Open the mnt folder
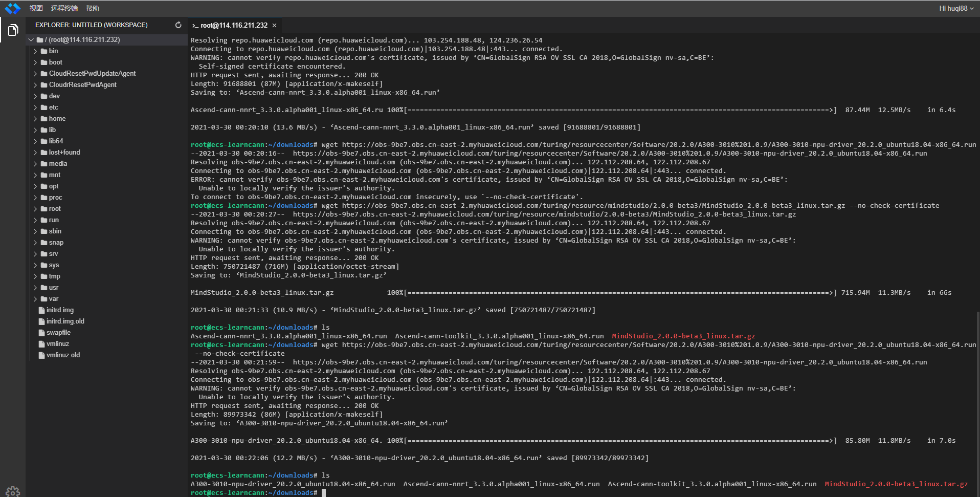This screenshot has width=980, height=497. [x=55, y=175]
